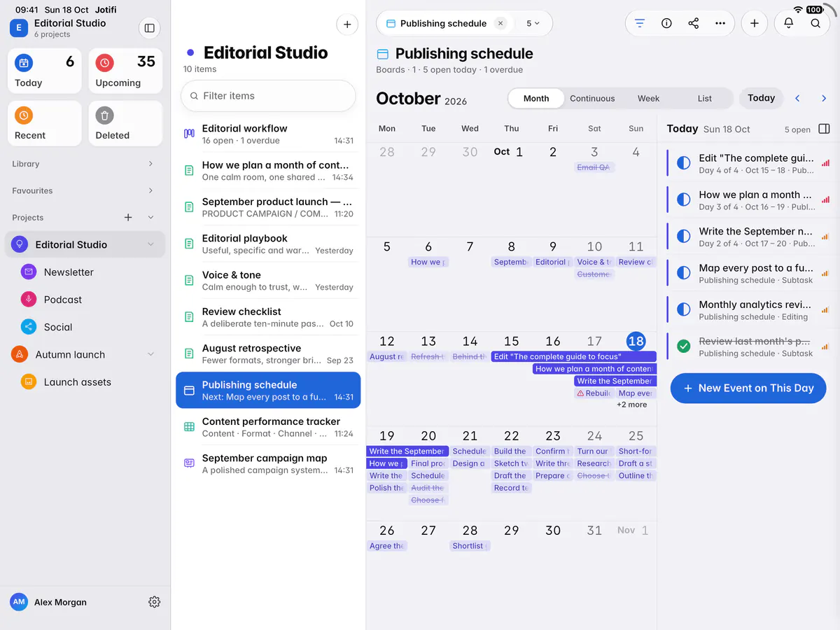Toggle status of Monthly analytics review task

tap(684, 309)
